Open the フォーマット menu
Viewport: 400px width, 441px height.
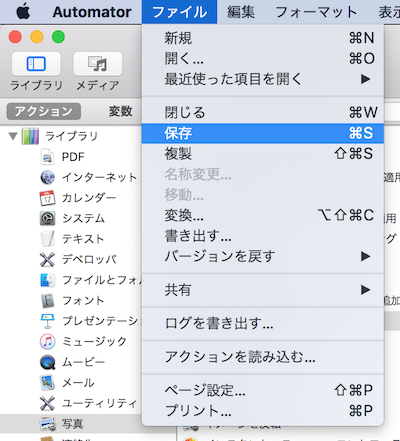click(316, 12)
